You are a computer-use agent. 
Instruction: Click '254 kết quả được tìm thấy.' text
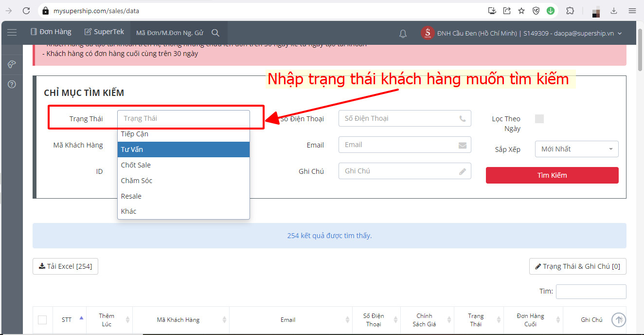(x=329, y=236)
